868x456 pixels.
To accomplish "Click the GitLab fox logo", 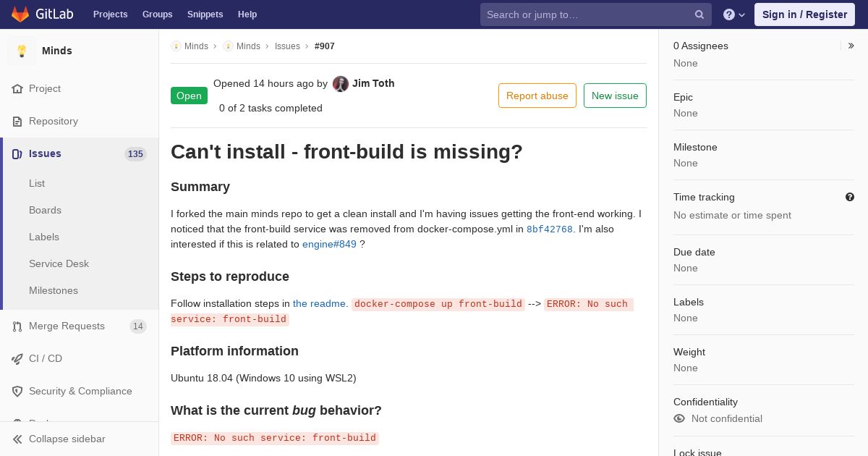I will (20, 14).
